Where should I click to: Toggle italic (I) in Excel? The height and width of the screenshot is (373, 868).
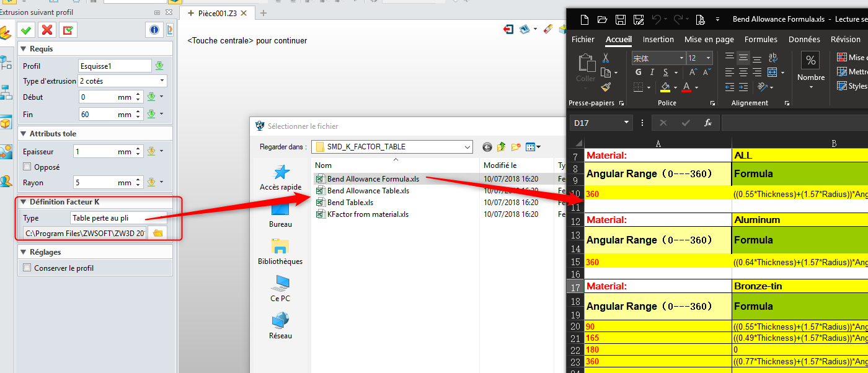click(x=653, y=72)
